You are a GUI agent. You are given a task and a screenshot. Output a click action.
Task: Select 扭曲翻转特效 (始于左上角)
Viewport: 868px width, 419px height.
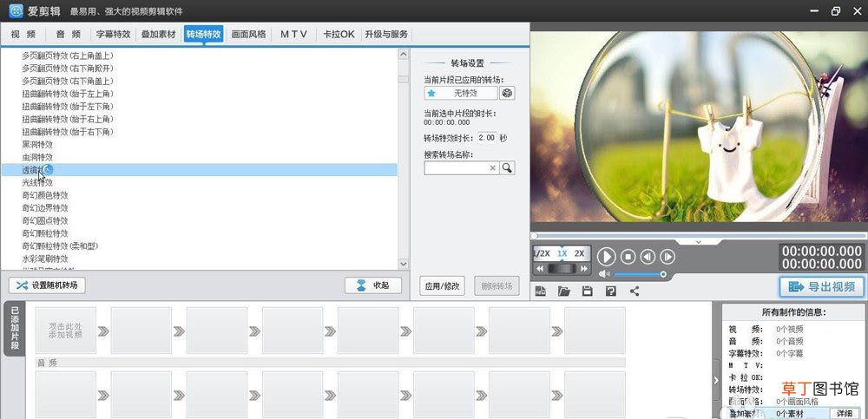(68, 93)
